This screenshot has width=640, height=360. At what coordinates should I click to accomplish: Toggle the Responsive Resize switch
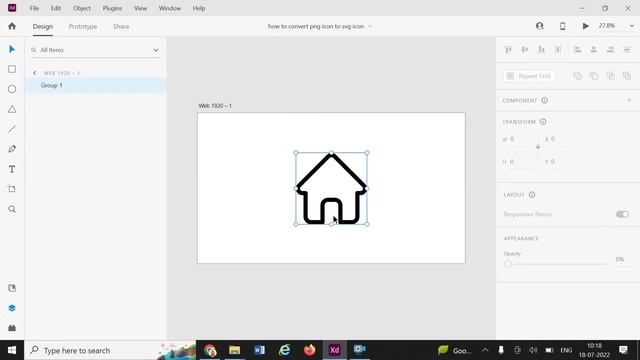point(622,214)
